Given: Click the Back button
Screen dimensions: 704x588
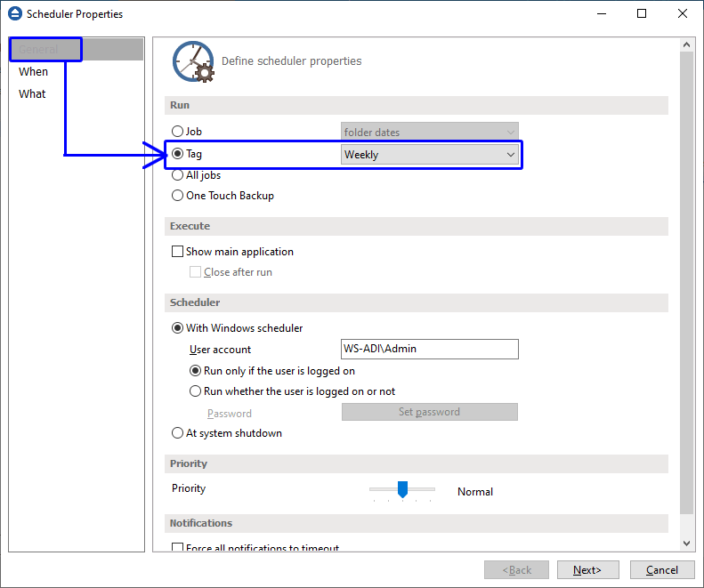Looking at the screenshot, I should [x=516, y=570].
